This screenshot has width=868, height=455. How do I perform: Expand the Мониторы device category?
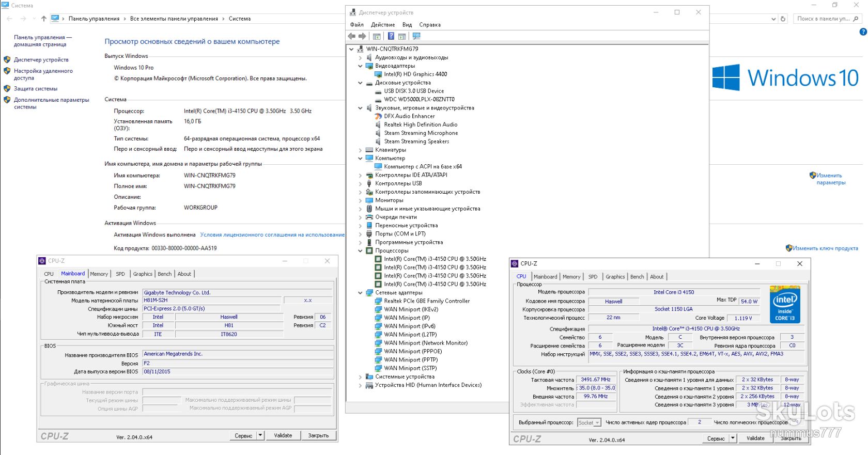coord(360,200)
